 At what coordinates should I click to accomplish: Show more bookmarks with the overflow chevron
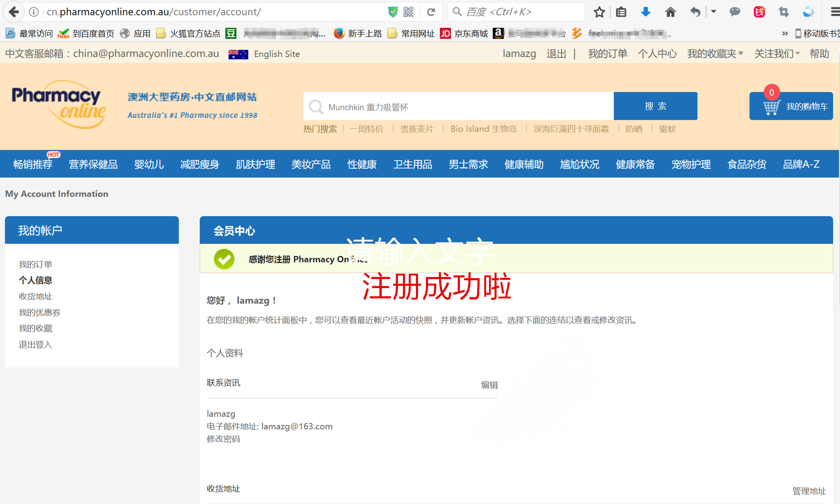tap(785, 33)
